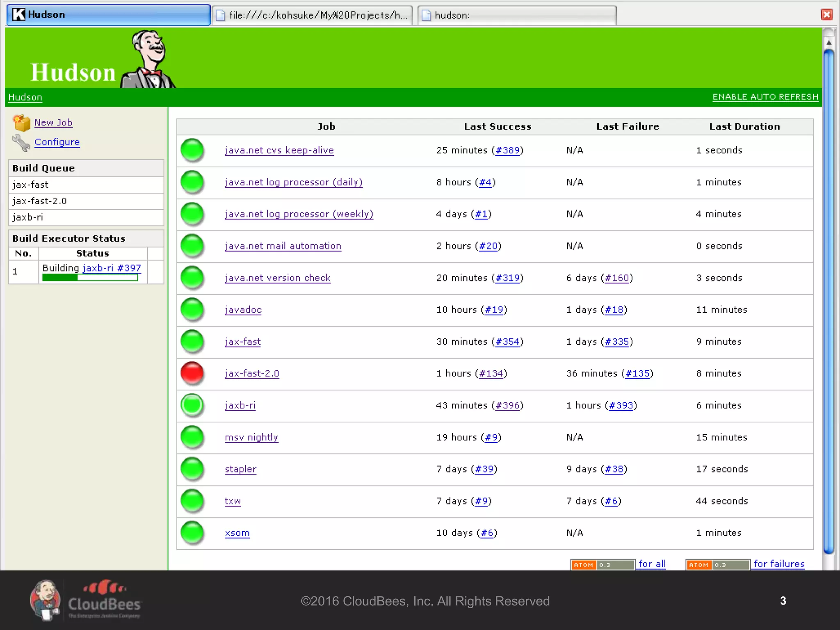Click the green status ball for xsom

tap(192, 533)
